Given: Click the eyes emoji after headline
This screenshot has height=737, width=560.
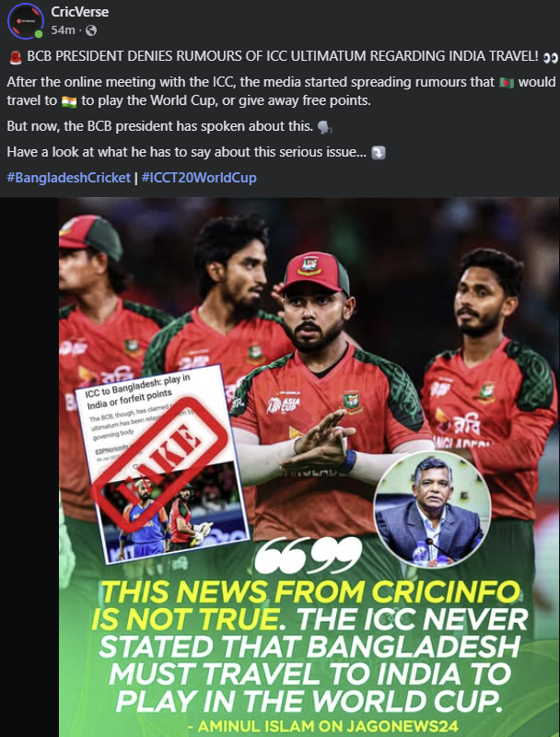Looking at the screenshot, I should (550, 58).
